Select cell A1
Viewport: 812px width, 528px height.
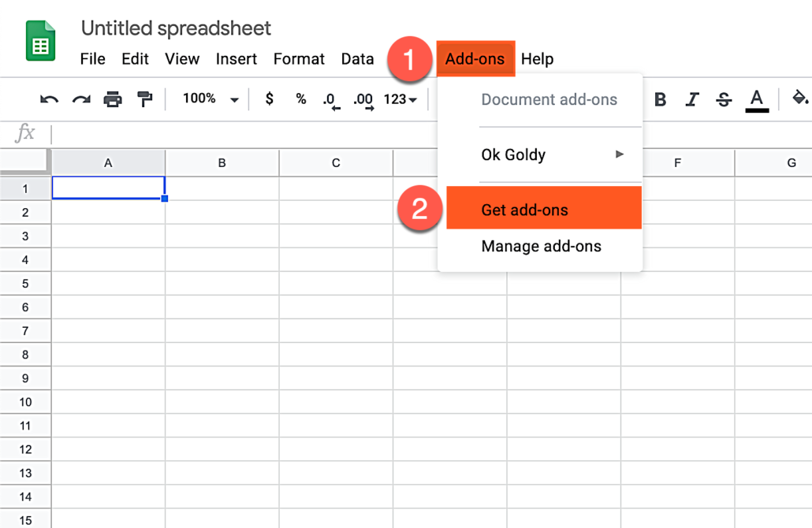pos(108,188)
